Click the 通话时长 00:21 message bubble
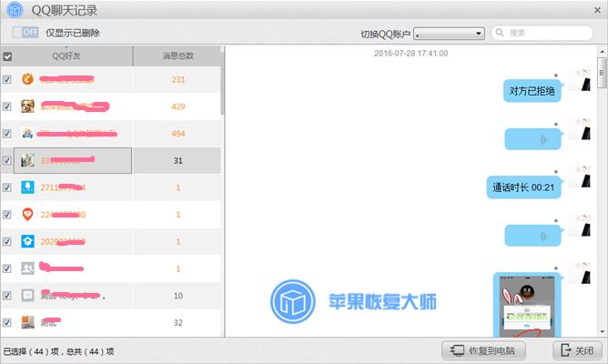 524,187
